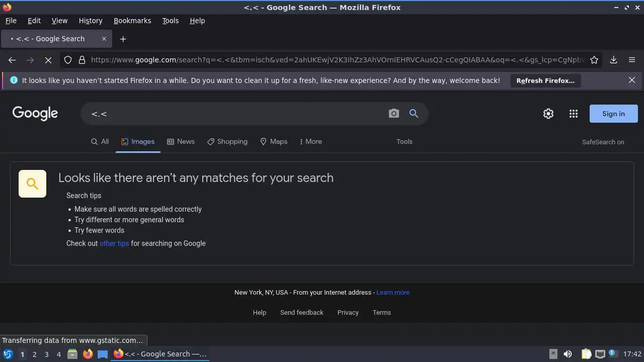Open the Tools menu in the menu bar
The height and width of the screenshot is (362, 644).
(x=171, y=21)
